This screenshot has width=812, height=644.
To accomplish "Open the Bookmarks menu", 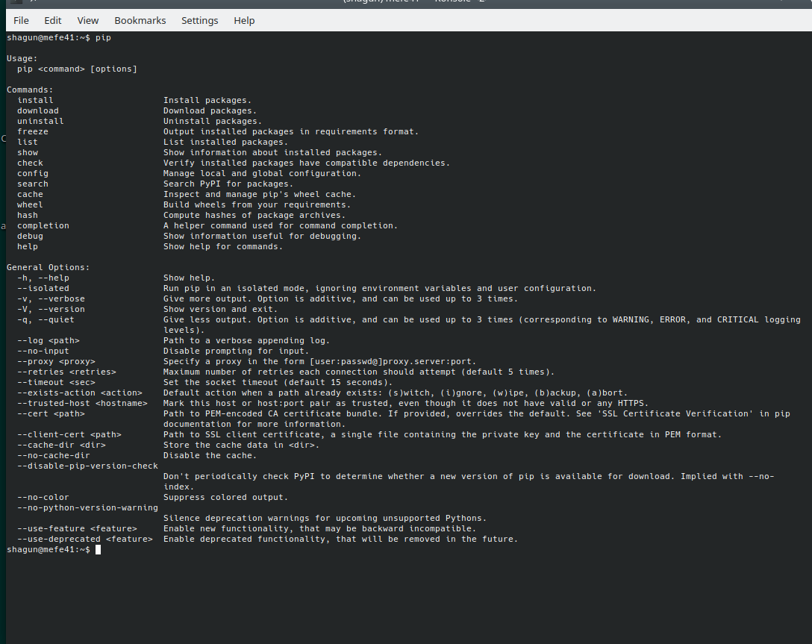I will point(140,20).
